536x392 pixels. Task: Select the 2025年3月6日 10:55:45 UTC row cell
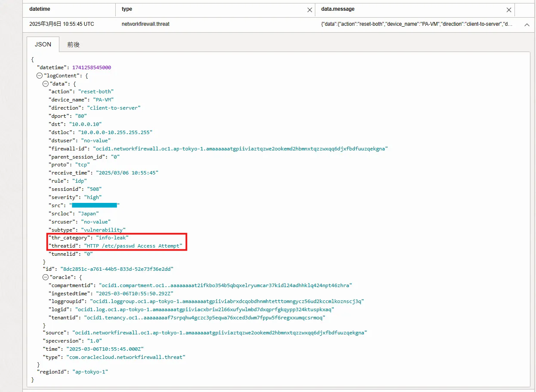[x=62, y=24]
